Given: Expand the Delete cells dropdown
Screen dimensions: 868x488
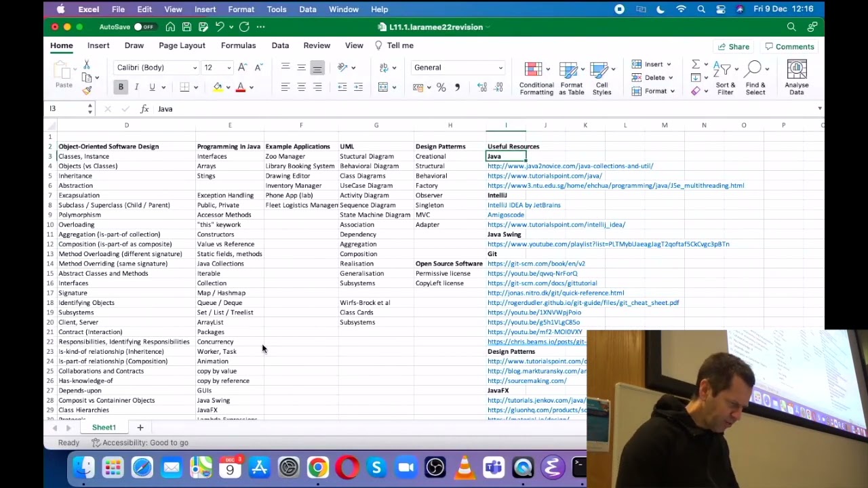Looking at the screenshot, I should [x=671, y=78].
